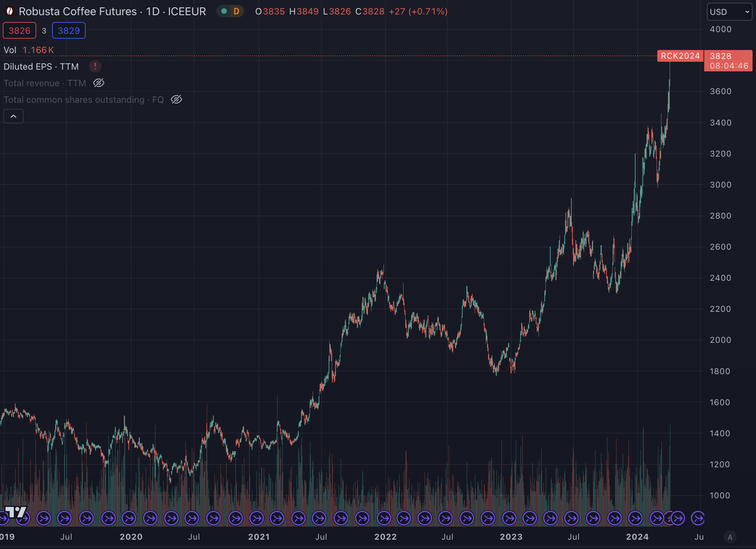The image size is (756, 549).
Task: Click the 3000 price axis label
Action: point(721,184)
